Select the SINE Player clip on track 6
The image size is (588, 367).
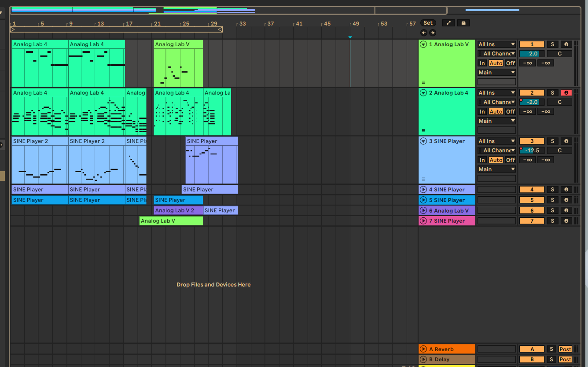220,211
